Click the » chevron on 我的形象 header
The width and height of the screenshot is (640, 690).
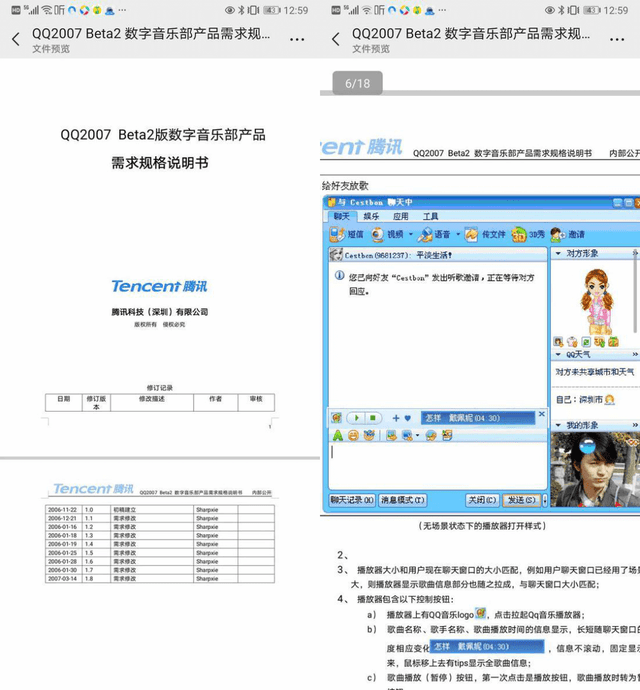point(635,425)
